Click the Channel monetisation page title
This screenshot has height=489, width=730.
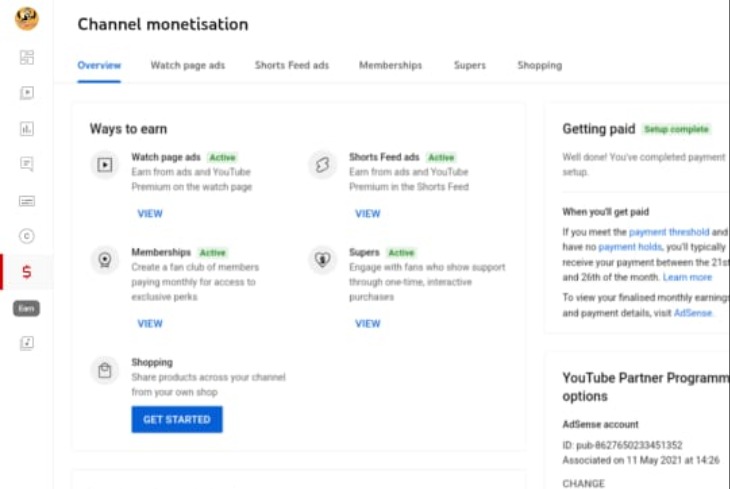(163, 24)
